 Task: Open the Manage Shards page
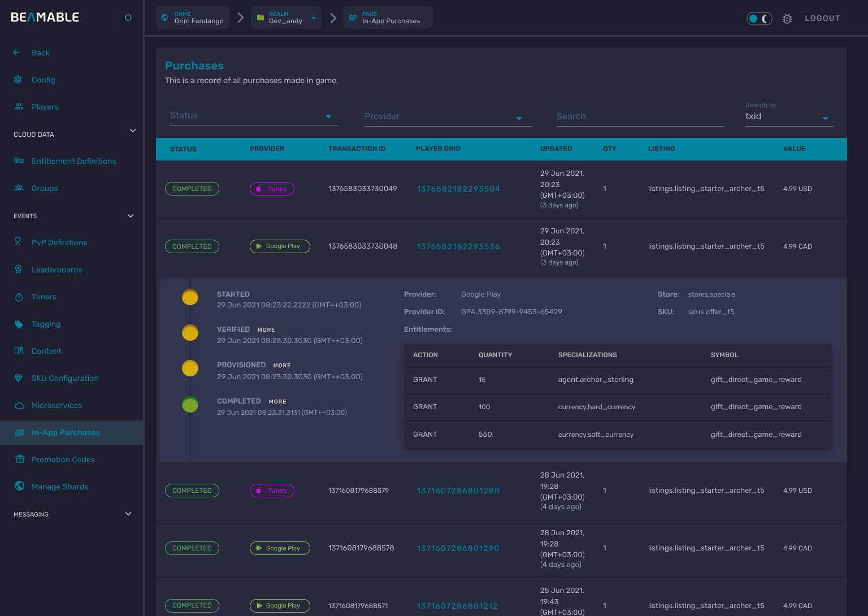coord(60,487)
